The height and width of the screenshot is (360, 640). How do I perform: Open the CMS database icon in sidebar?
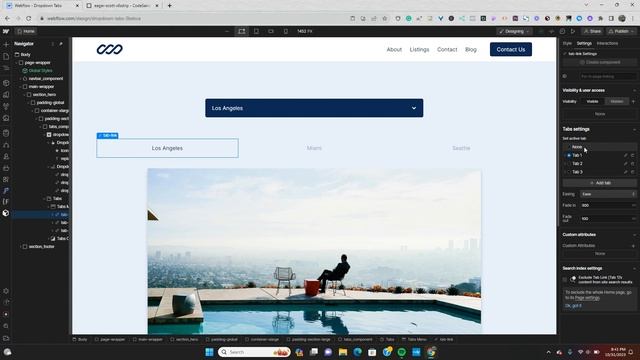coord(6,133)
